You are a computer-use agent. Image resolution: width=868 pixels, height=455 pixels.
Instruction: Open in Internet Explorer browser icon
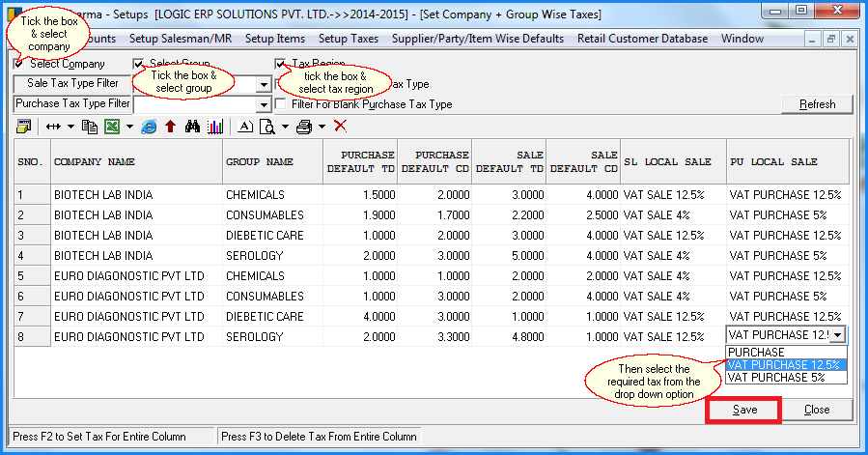[x=149, y=127]
